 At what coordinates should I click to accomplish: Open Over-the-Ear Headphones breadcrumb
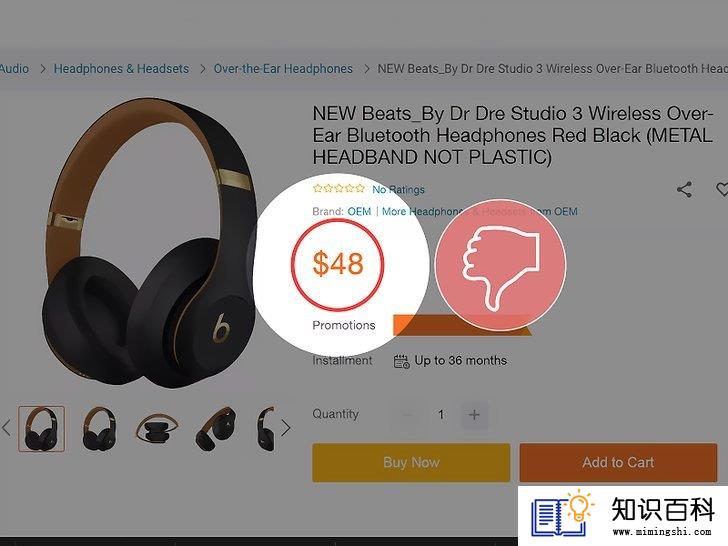283,69
